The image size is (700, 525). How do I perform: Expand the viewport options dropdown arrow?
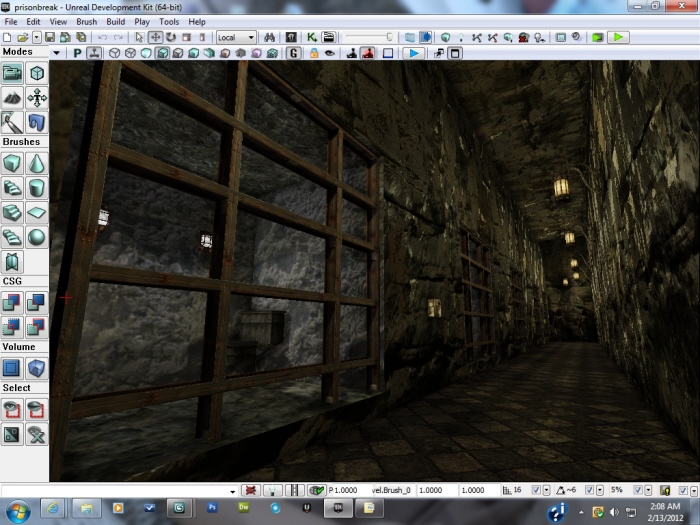55,53
